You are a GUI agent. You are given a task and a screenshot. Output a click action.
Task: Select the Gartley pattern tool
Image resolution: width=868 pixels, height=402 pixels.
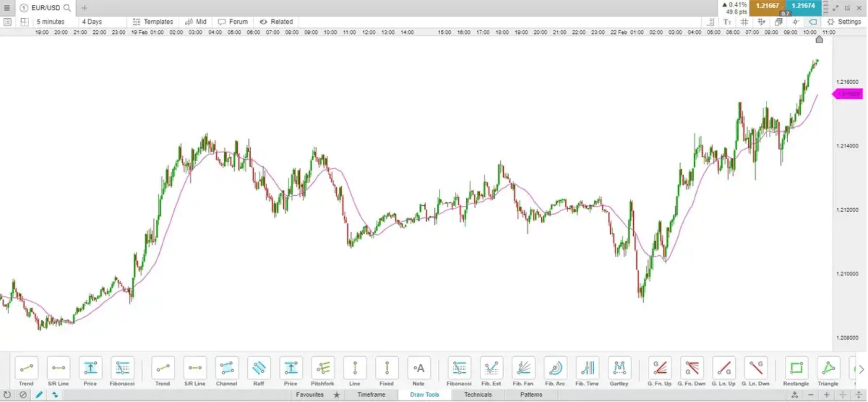pyautogui.click(x=619, y=369)
